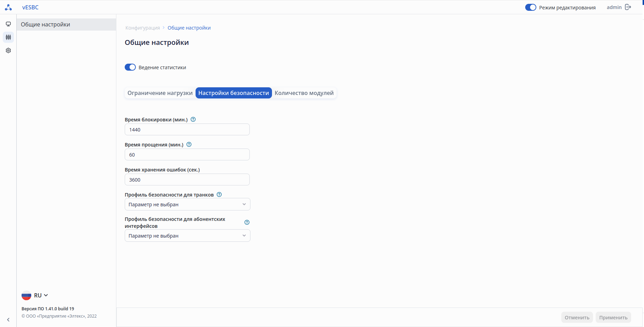Open the monitoring section in the sidebar
The image size is (644, 327).
[8, 24]
